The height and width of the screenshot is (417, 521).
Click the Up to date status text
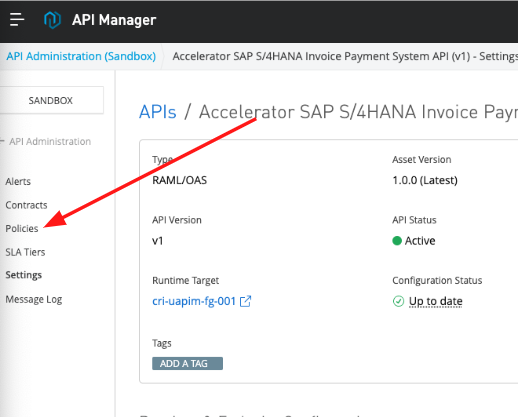436,301
